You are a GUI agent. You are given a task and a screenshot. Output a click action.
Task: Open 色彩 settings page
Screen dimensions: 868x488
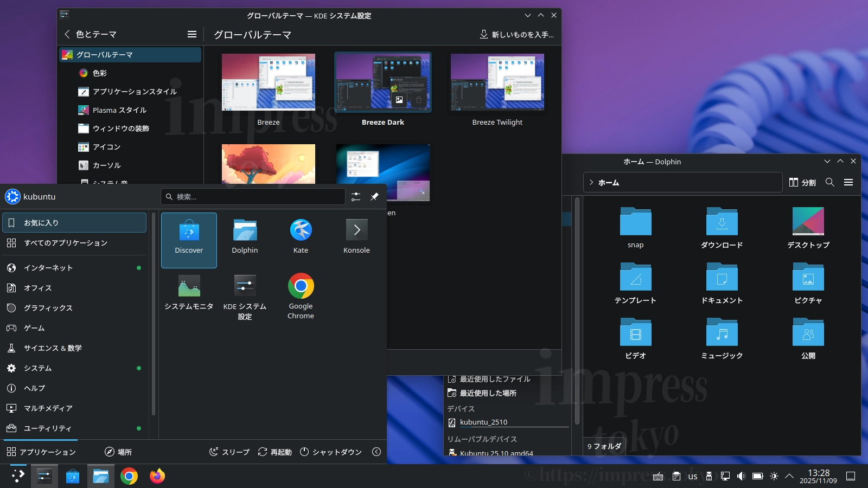pos(130,73)
